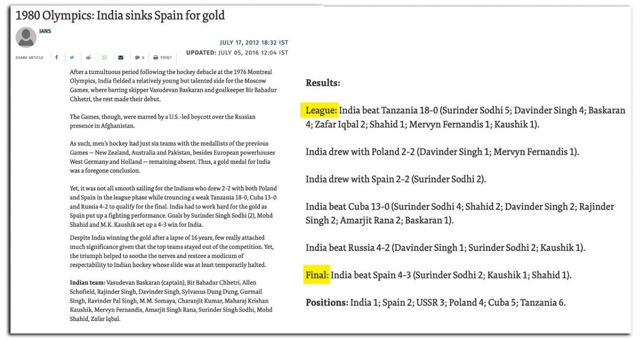The width and height of the screenshot is (644, 339).
Task: Open the comments bubble icon
Action: point(137,57)
